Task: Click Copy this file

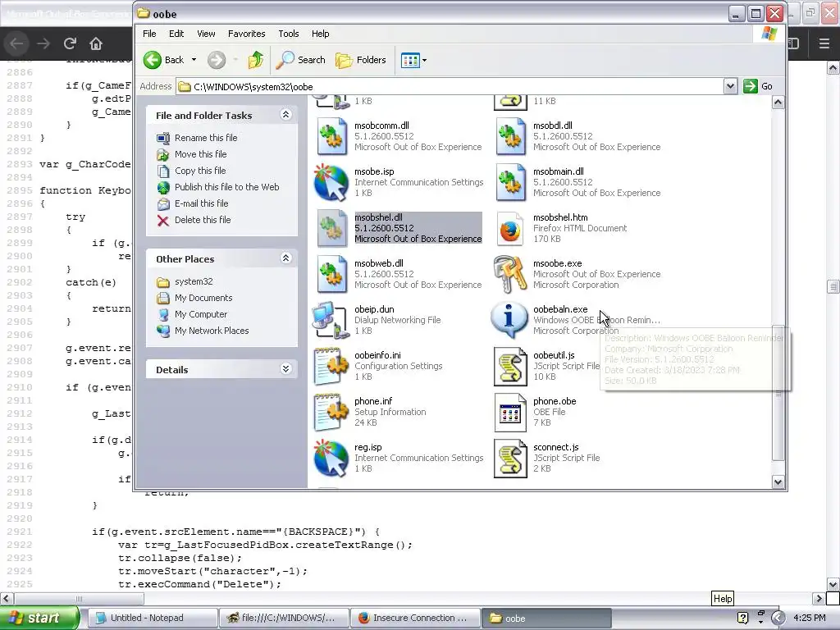Action: 200,171
